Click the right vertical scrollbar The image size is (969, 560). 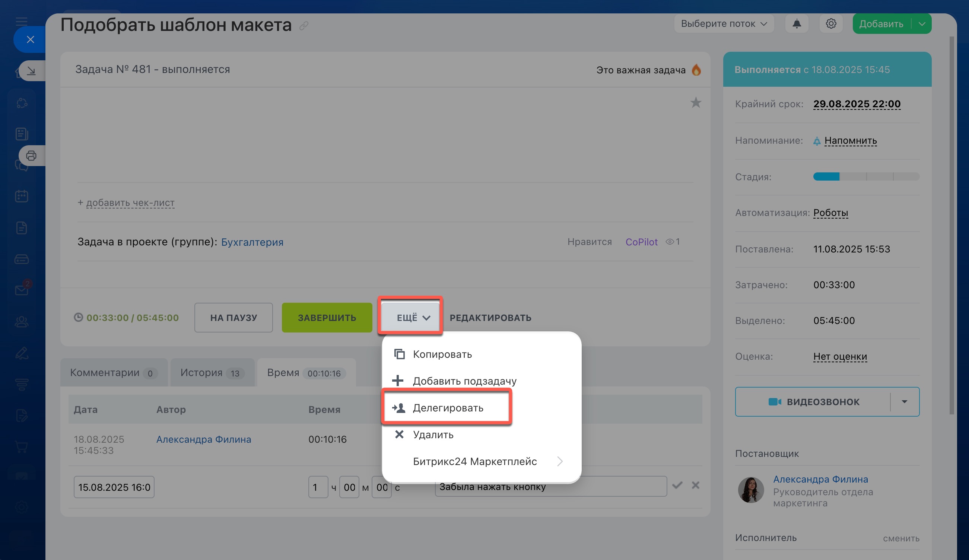pyautogui.click(x=952, y=225)
